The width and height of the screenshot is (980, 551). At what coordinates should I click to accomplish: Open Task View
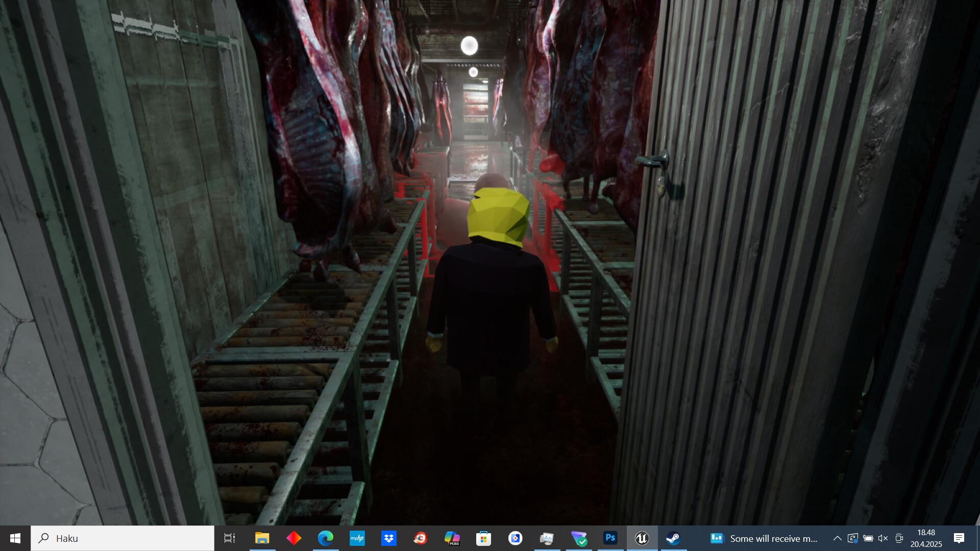coord(230,538)
